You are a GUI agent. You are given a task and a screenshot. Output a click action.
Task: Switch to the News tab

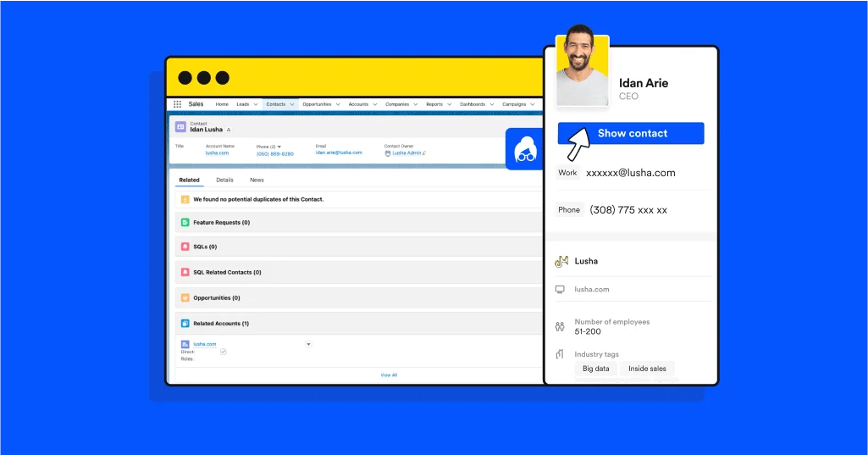(x=257, y=180)
